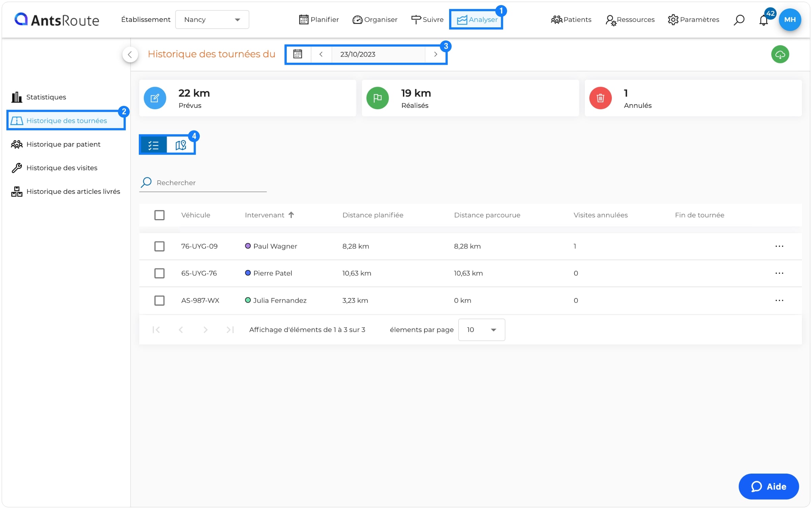Sort by Fin de tournée column
Image resolution: width=812 pixels, height=509 pixels.
[x=699, y=215]
